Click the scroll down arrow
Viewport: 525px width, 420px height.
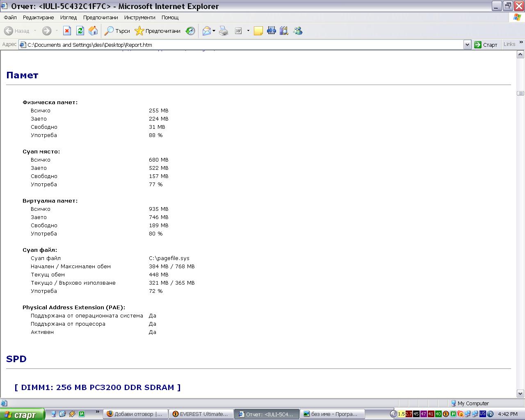(x=520, y=393)
